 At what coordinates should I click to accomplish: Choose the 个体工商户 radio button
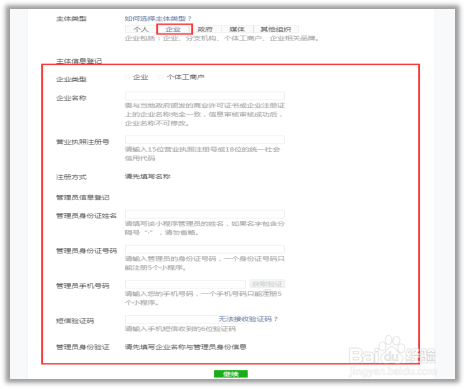[x=161, y=77]
